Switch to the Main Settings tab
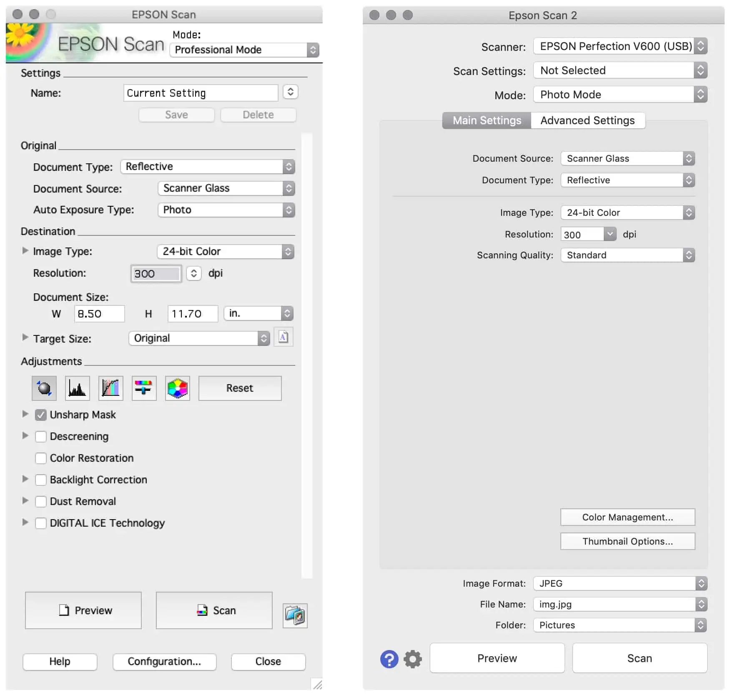 [x=487, y=121]
